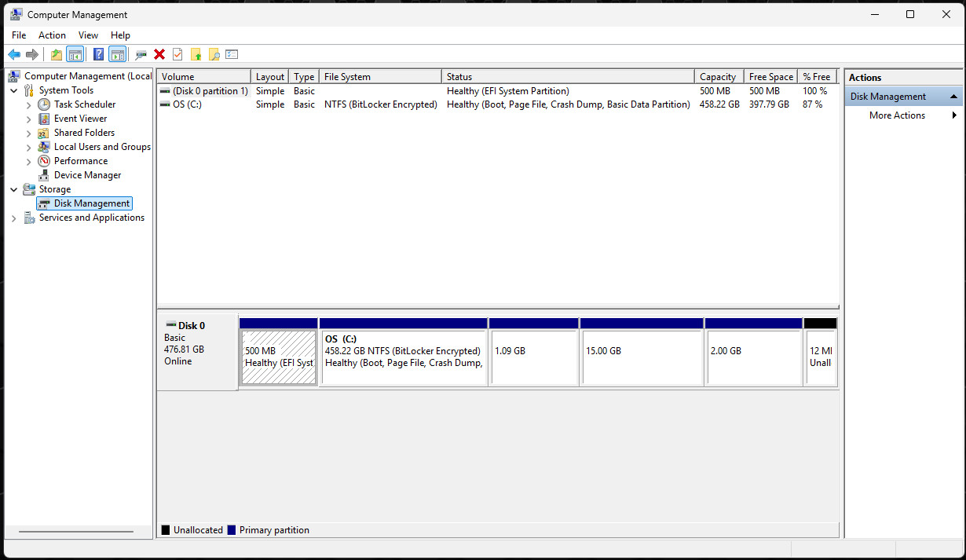The image size is (966, 560).
Task: Select the 1.09 GB partition block
Action: pos(534,352)
